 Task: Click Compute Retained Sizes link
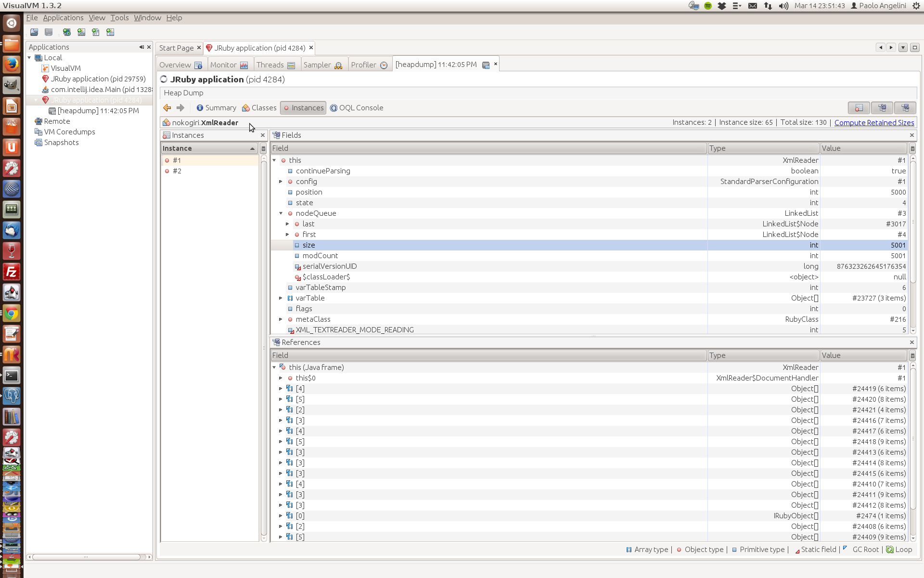coord(874,123)
